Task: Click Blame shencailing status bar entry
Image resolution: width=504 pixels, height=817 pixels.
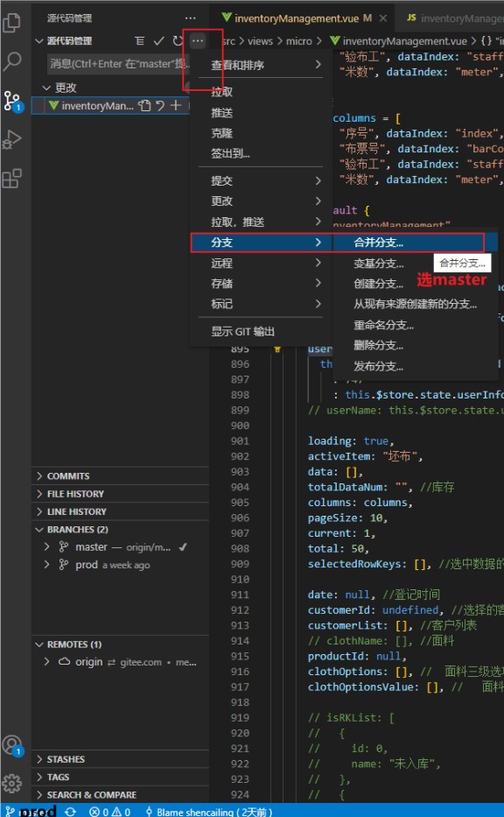Action: pos(208,811)
